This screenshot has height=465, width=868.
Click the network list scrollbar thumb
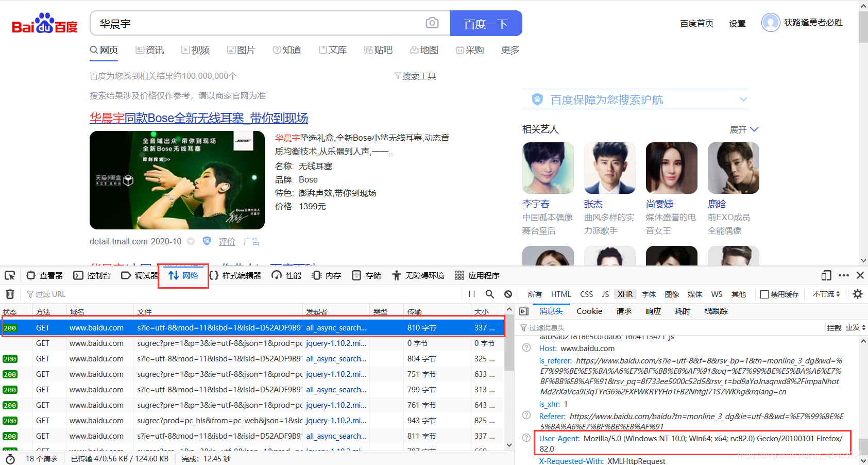coord(509,343)
